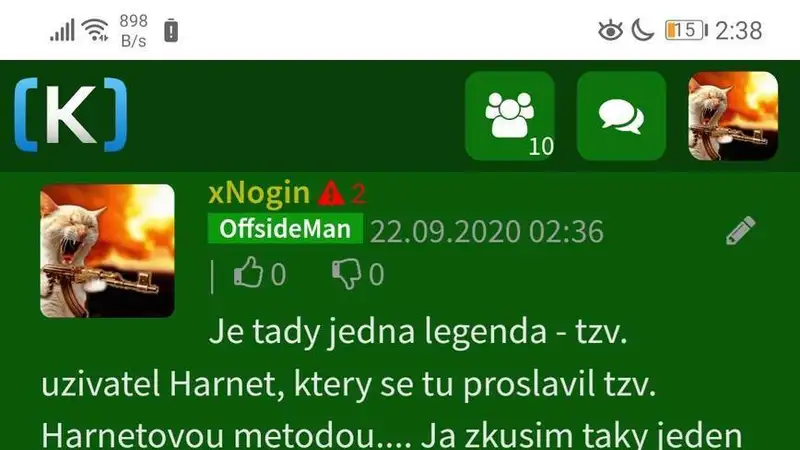Open xNogin's user profile link
Image resolution: width=800 pixels, height=450 pixels.
[259, 193]
